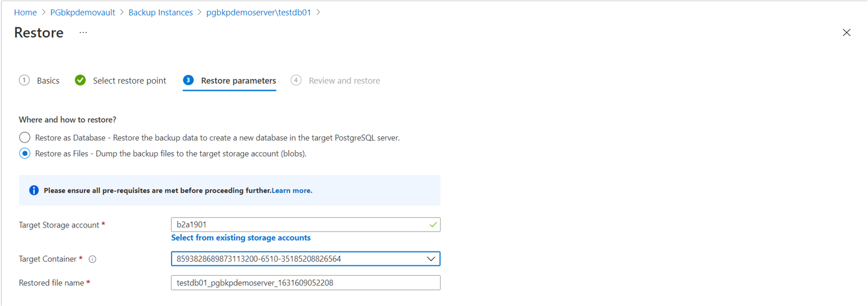This screenshot has width=868, height=306.
Task: Click the step 1 circle icon for Basics
Action: [x=24, y=80]
